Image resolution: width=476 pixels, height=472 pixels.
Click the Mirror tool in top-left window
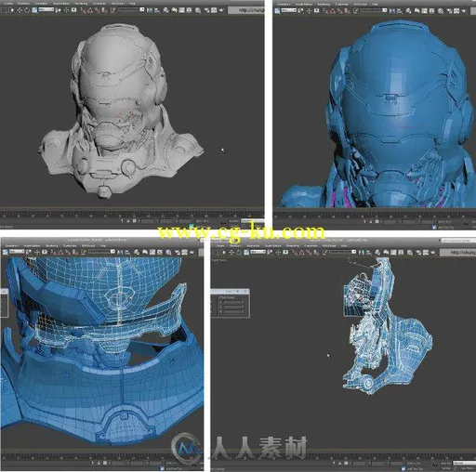click(x=150, y=10)
